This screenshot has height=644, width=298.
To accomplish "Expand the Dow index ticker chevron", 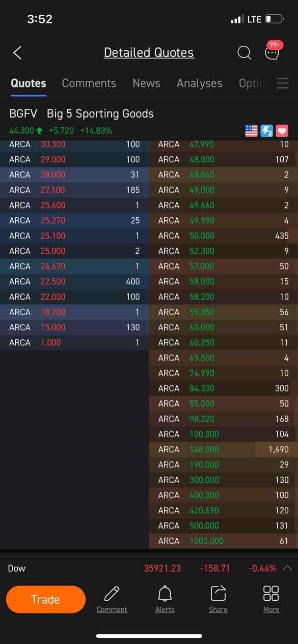I will point(287,568).
